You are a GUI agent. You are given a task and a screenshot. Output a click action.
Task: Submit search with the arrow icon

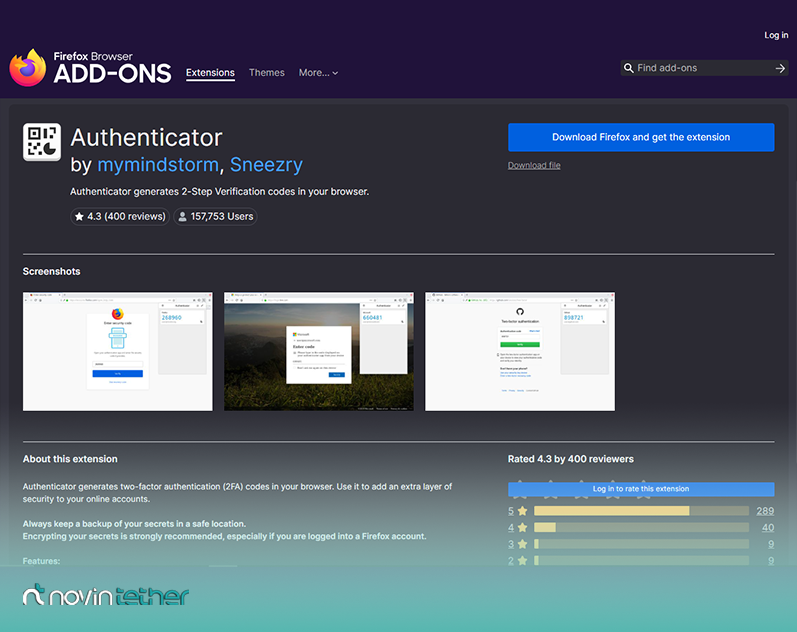click(x=780, y=68)
